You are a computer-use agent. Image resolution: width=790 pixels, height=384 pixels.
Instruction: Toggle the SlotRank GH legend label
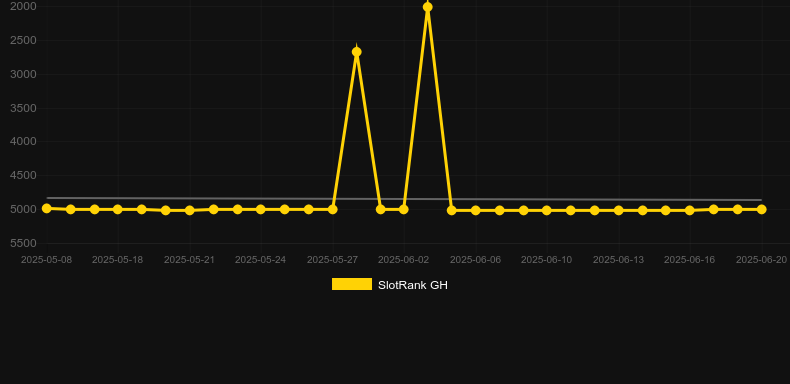tap(413, 285)
